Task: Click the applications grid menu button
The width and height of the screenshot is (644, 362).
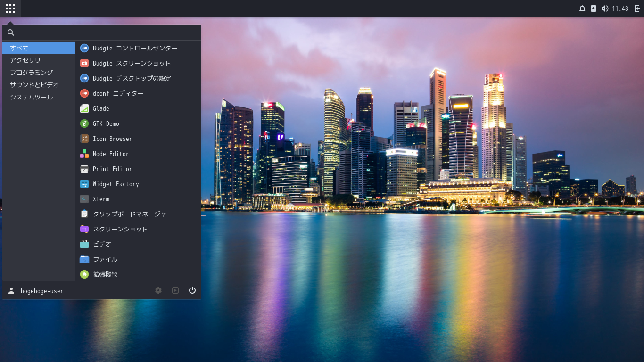Action: (x=10, y=8)
